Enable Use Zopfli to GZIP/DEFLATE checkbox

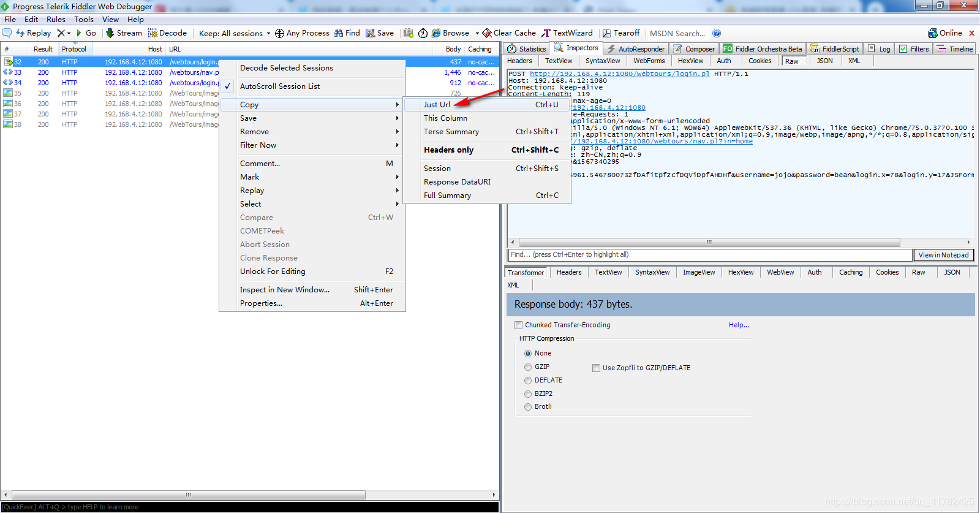coord(596,368)
